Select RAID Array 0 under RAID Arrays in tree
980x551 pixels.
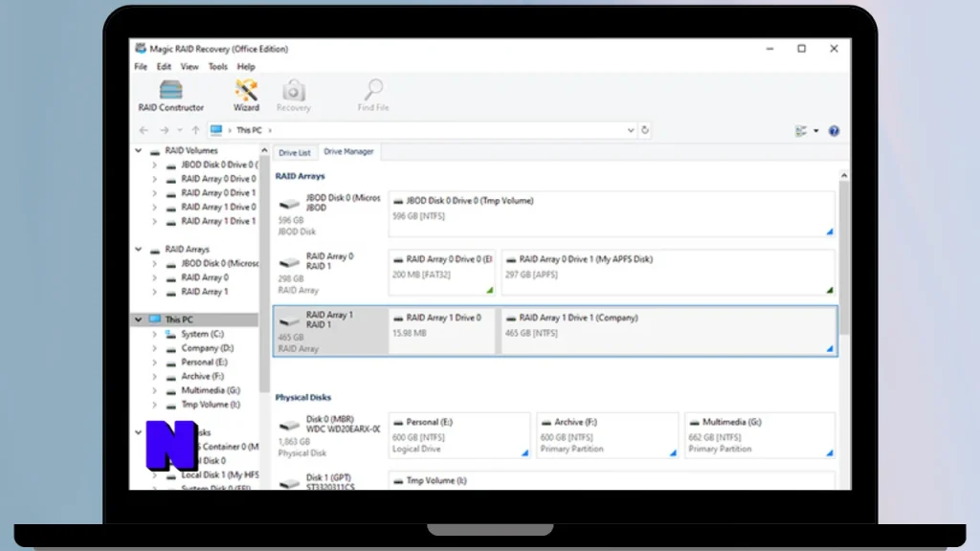point(205,277)
